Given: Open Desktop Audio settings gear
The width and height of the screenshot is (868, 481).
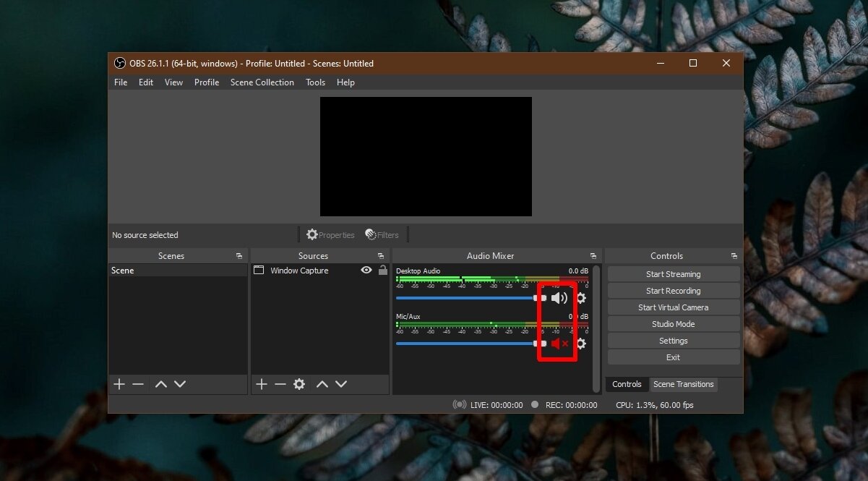Looking at the screenshot, I should click(x=581, y=298).
